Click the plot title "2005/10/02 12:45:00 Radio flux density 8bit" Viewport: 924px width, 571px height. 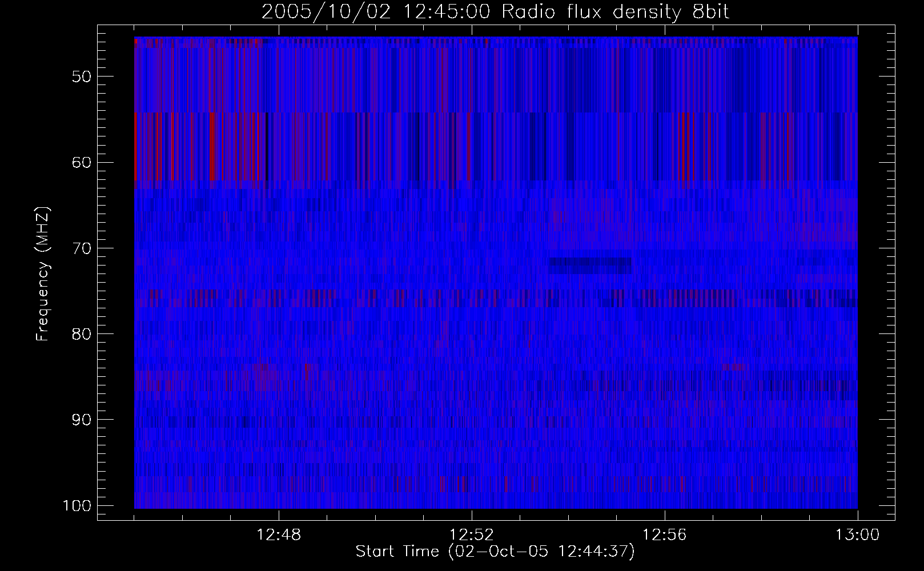click(496, 12)
